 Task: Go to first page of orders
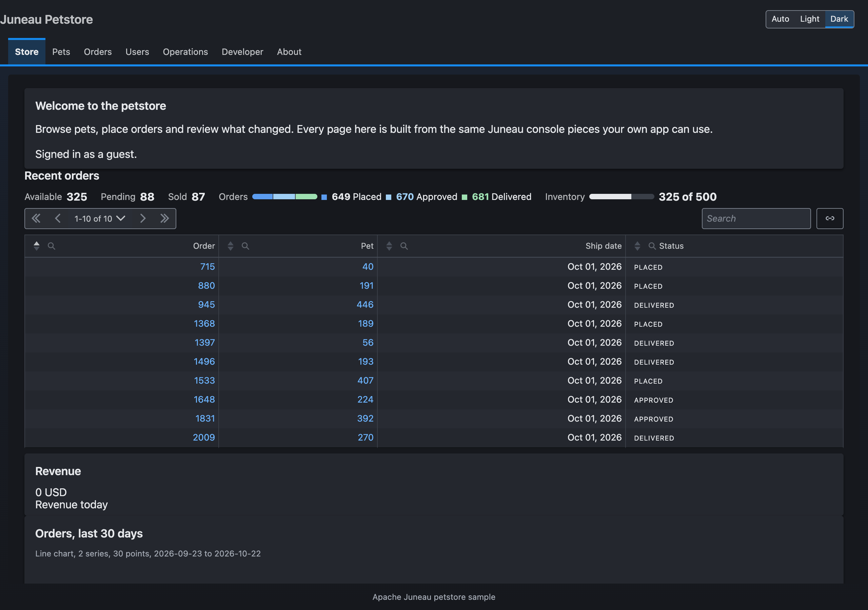tap(36, 219)
